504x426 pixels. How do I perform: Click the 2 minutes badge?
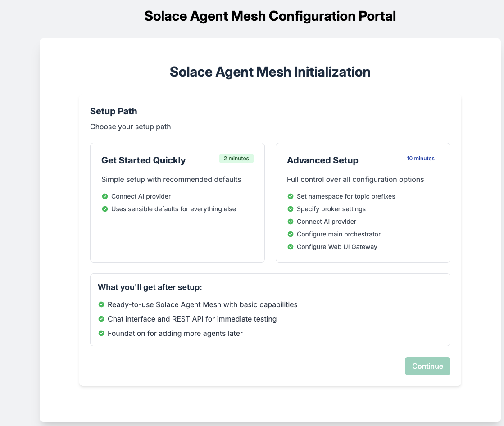[x=236, y=159]
